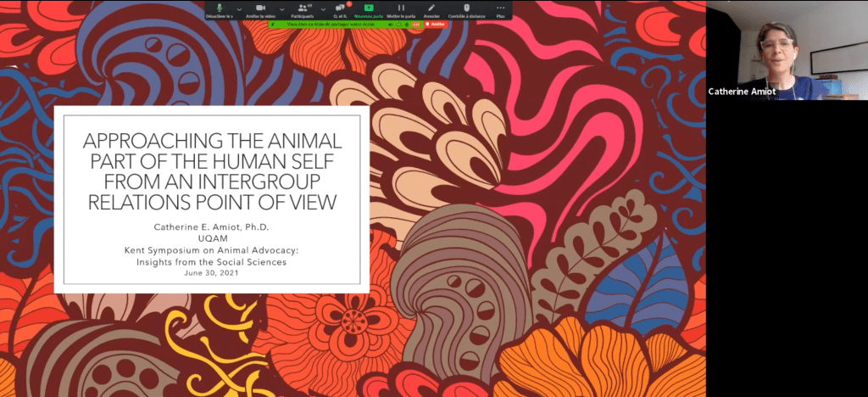Click the red LIVE indicator badge
Image resolution: width=868 pixels, height=397 pixels.
pyautogui.click(x=417, y=24)
